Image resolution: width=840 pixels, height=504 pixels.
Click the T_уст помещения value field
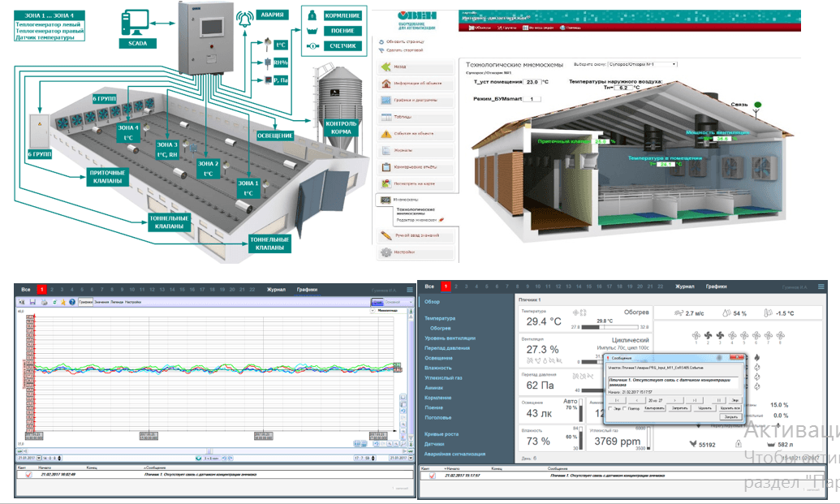click(532, 82)
